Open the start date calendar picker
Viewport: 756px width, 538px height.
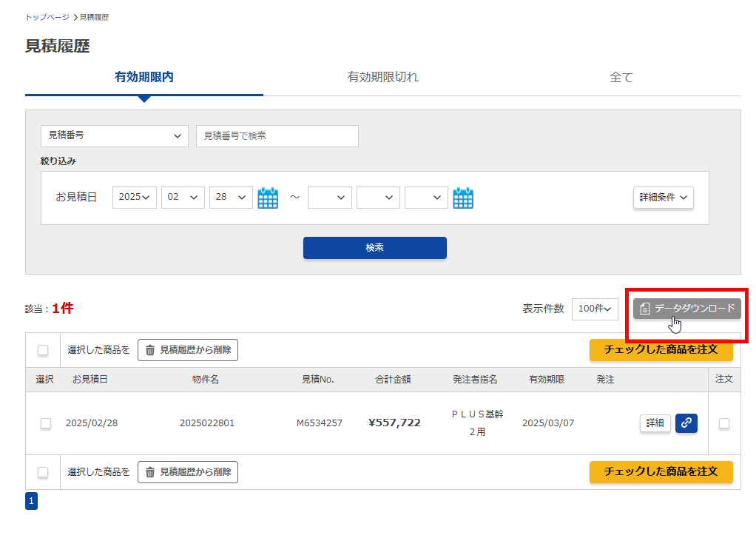pyautogui.click(x=268, y=198)
